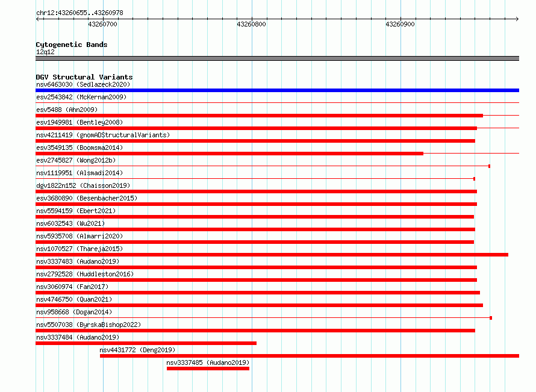Select the blue nsv6463030 variant bar
The height and width of the screenshot is (392, 536).
pyautogui.click(x=277, y=90)
